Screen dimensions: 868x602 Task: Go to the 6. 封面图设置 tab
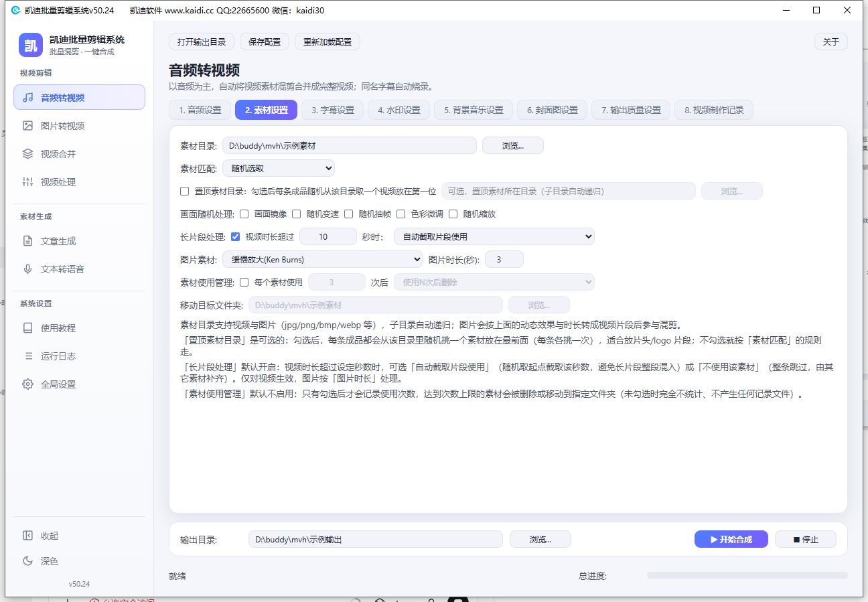553,110
